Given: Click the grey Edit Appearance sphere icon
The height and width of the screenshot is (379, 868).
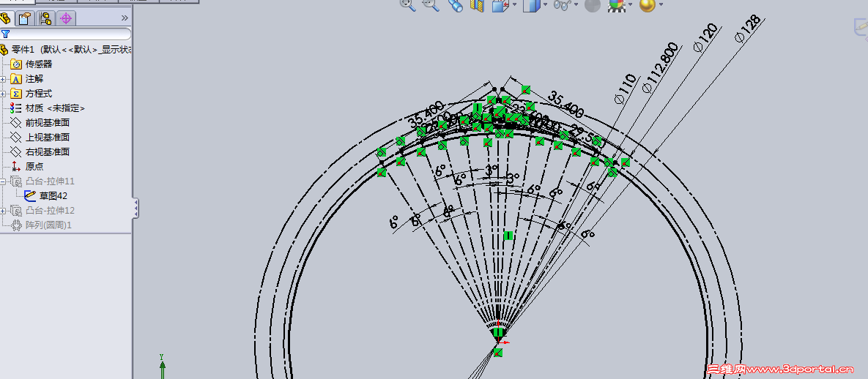Looking at the screenshot, I should tap(593, 5).
